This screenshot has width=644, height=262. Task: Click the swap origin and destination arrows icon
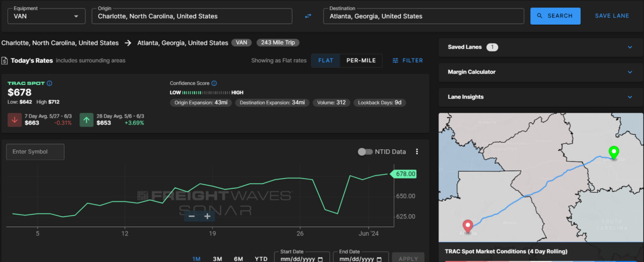[x=308, y=16]
